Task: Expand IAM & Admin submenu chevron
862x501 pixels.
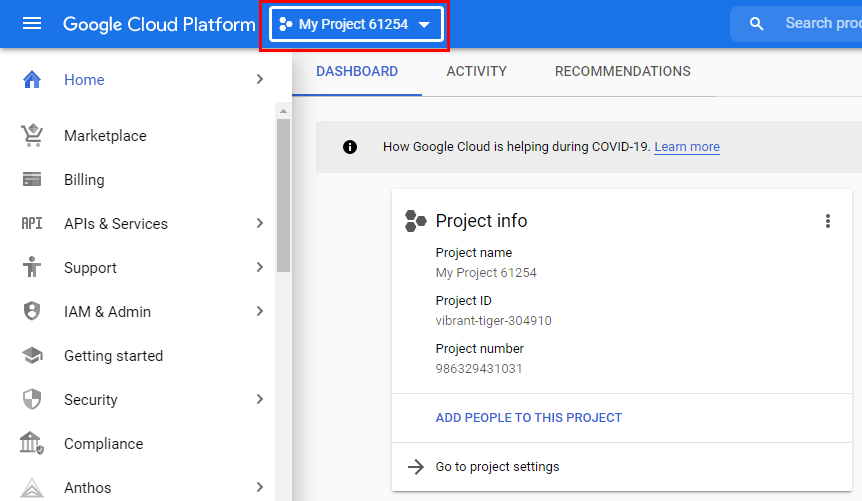Action: pyautogui.click(x=260, y=311)
